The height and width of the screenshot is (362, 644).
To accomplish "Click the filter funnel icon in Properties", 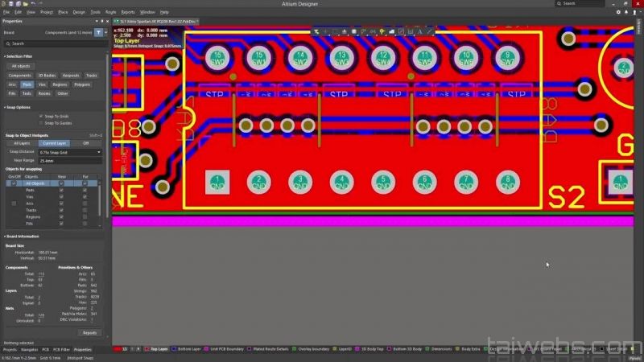I will (x=98, y=32).
